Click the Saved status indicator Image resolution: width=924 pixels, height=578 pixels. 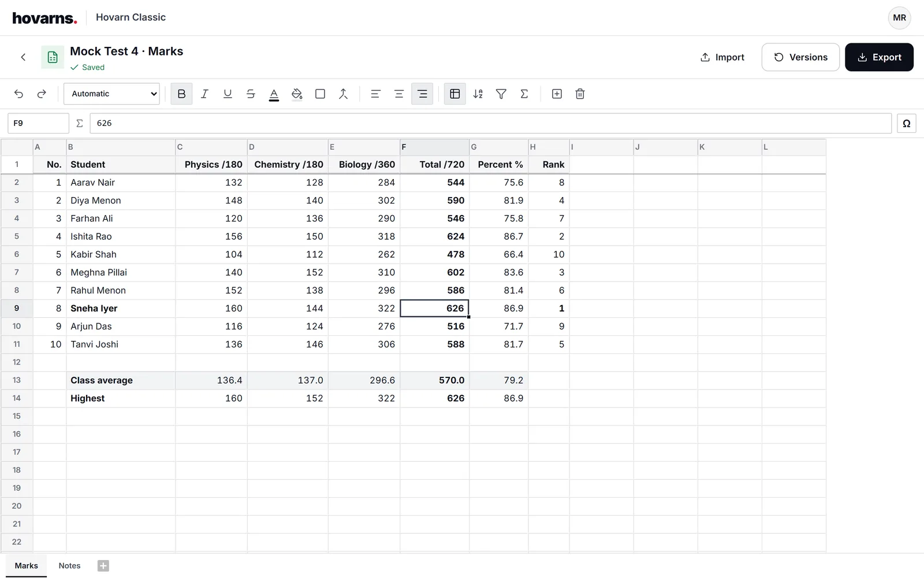(87, 67)
